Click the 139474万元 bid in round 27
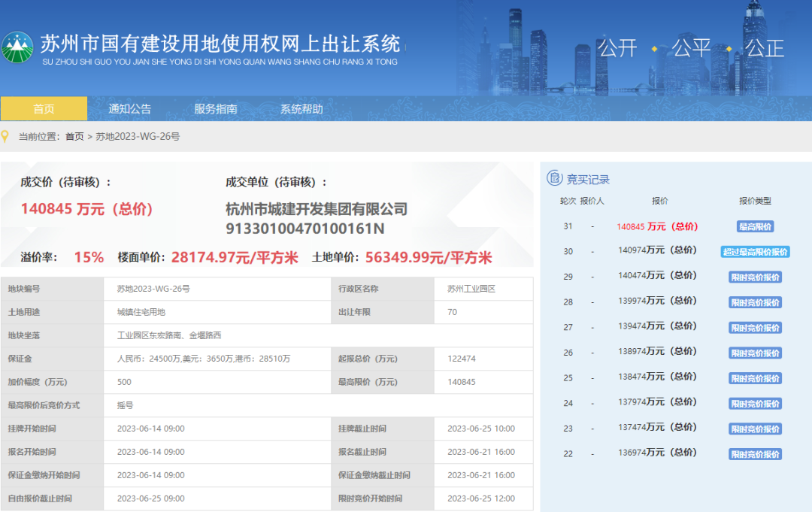812x512 pixels. 657,326
